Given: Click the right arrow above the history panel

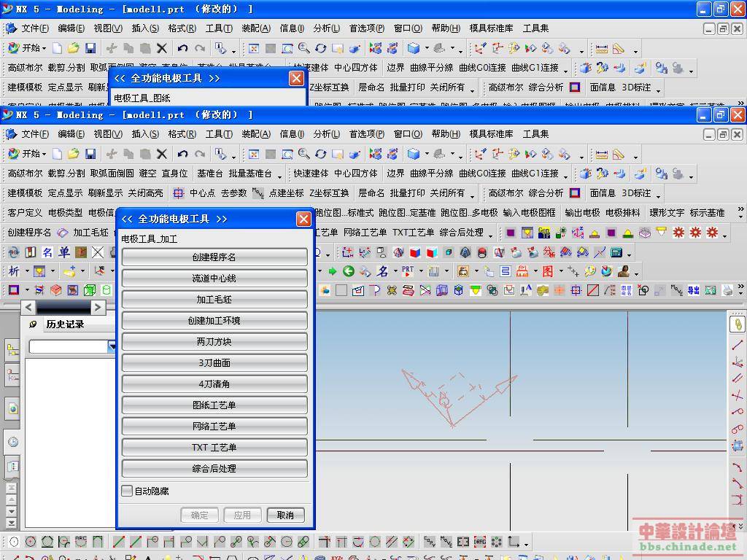Looking at the screenshot, I should (98, 307).
